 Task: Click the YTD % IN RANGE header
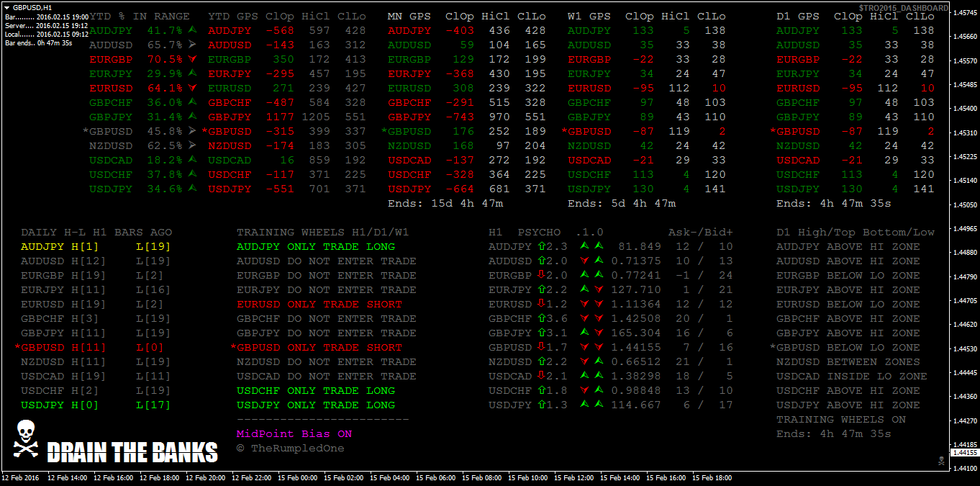[x=140, y=17]
